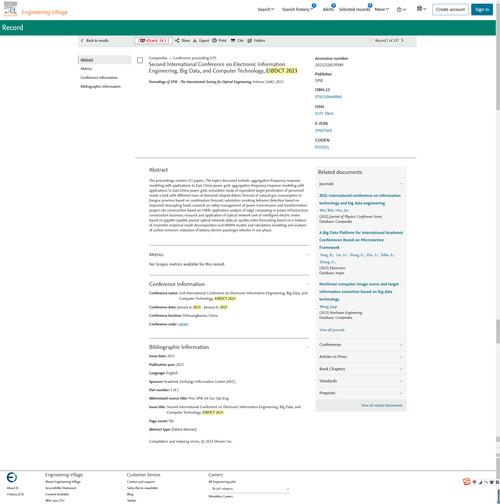Image resolution: width=500 pixels, height=504 pixels.
Task: Select Bibliographic Information in sidebar
Action: coord(100,86)
